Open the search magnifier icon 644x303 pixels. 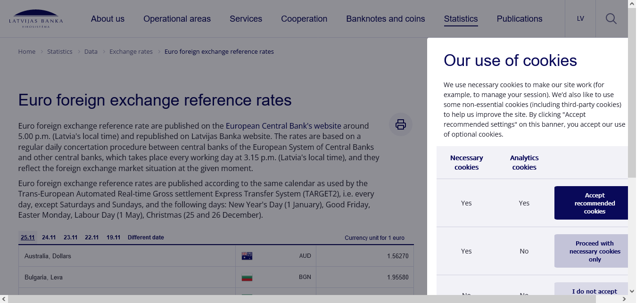coord(611,19)
